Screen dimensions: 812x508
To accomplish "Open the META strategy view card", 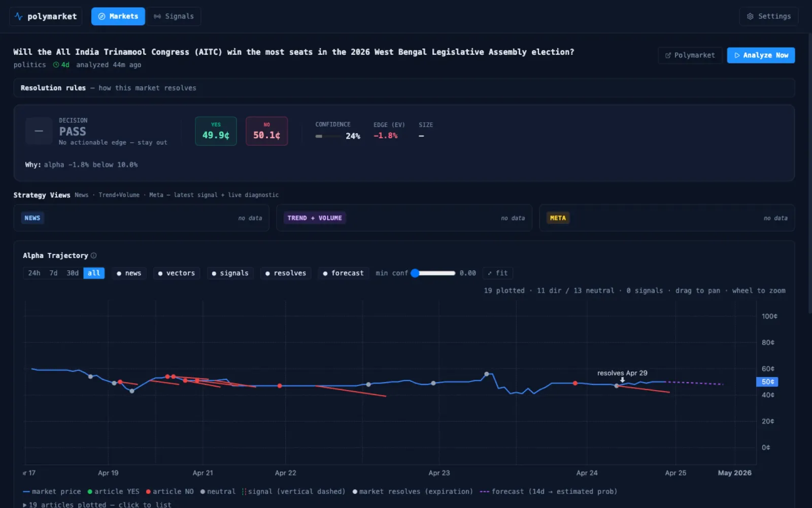I will point(667,218).
